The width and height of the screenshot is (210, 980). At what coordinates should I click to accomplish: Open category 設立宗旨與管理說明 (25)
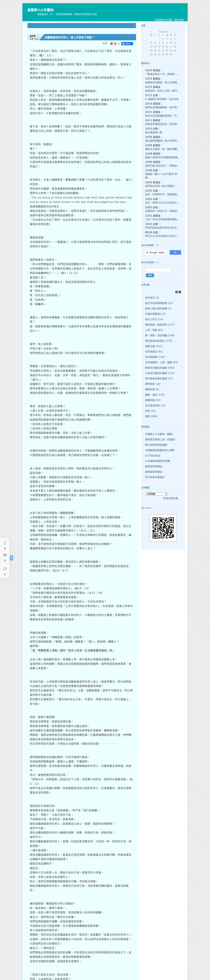tap(159, 303)
